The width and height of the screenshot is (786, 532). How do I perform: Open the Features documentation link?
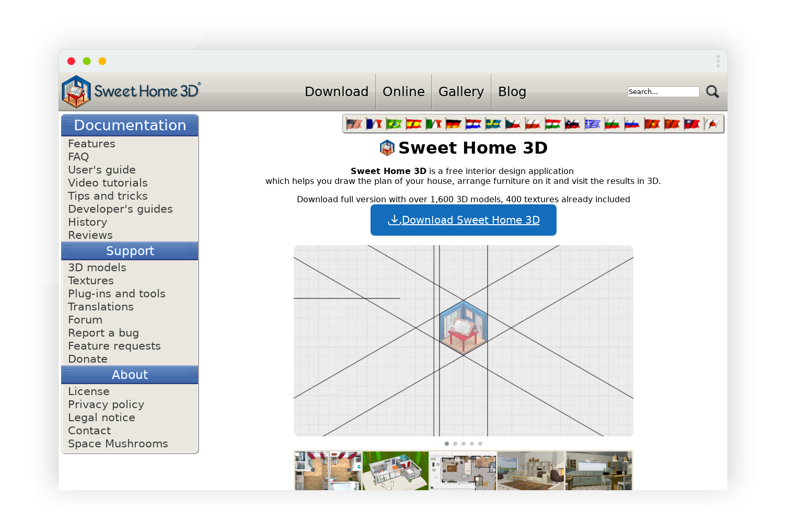91,144
